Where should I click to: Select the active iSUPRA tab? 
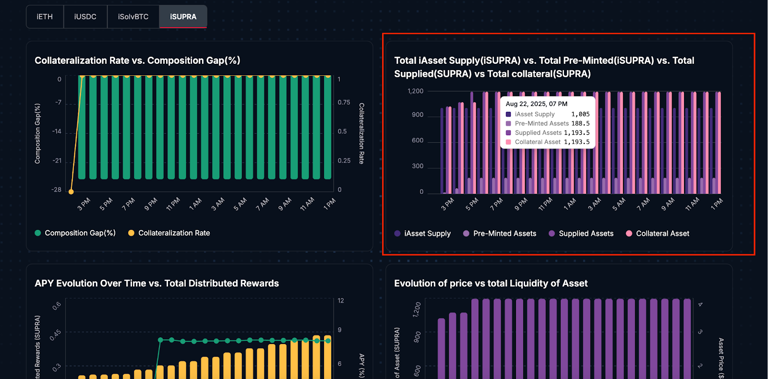click(183, 17)
